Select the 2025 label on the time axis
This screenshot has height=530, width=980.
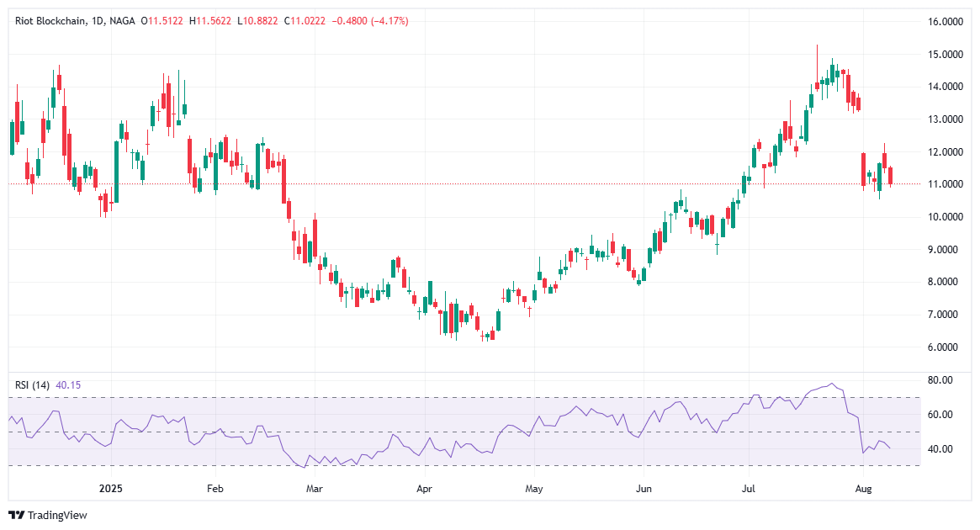coord(109,488)
